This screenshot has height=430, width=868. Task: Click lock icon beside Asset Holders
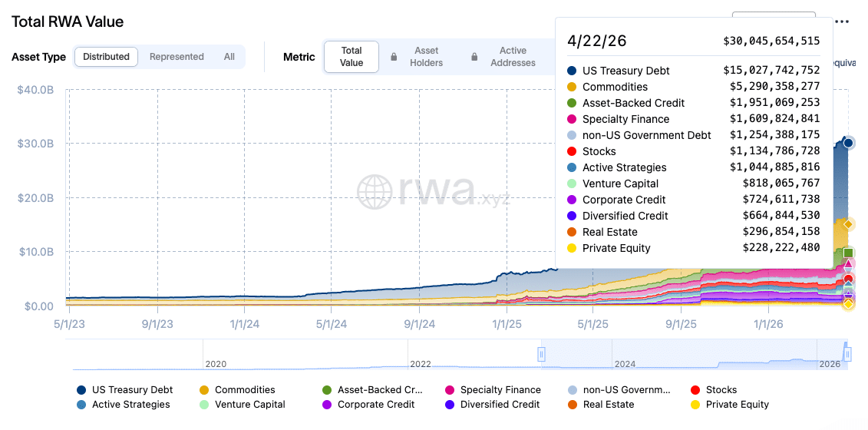click(394, 57)
